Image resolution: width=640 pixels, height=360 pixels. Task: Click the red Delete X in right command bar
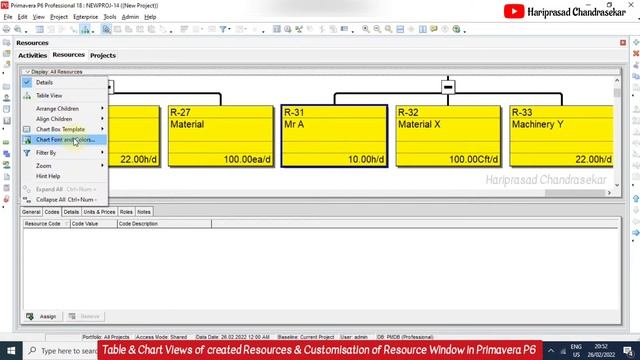point(636,53)
